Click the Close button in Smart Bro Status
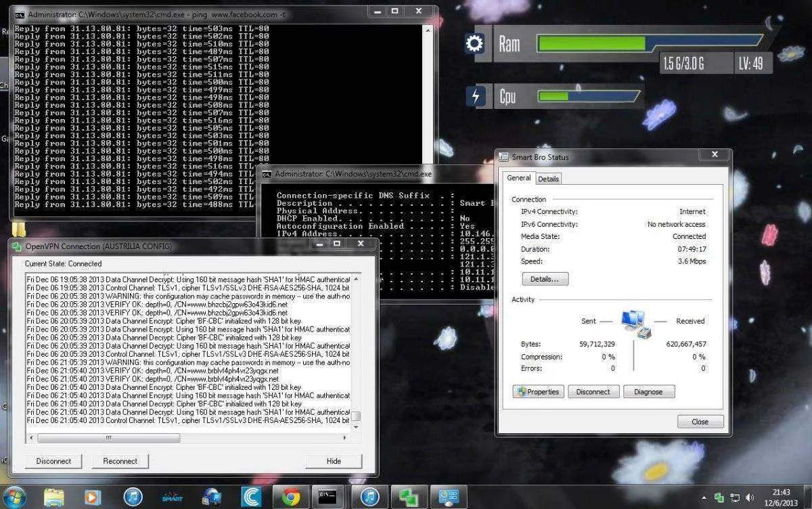The width and height of the screenshot is (812, 509). click(700, 422)
